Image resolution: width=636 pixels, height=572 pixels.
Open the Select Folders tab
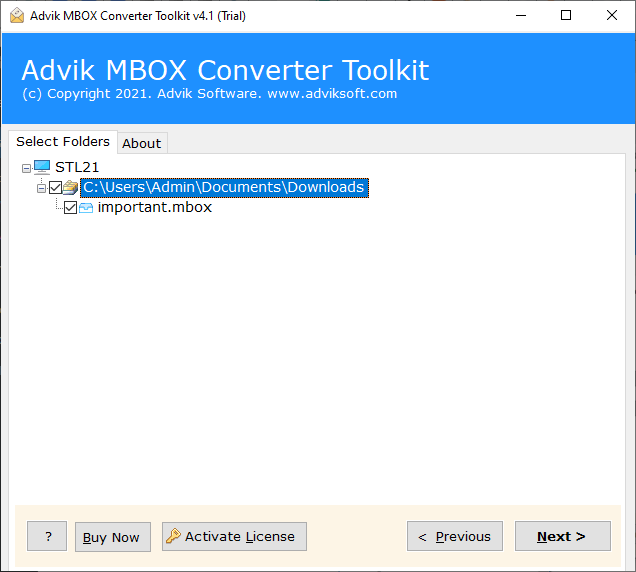point(63,141)
